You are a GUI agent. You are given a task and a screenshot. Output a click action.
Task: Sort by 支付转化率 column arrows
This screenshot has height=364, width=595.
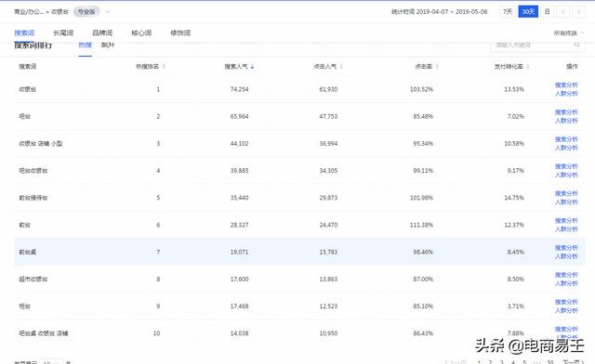pyautogui.click(x=528, y=66)
